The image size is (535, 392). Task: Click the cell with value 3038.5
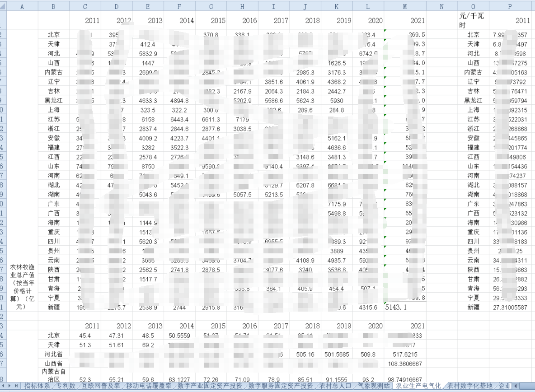tap(242, 129)
